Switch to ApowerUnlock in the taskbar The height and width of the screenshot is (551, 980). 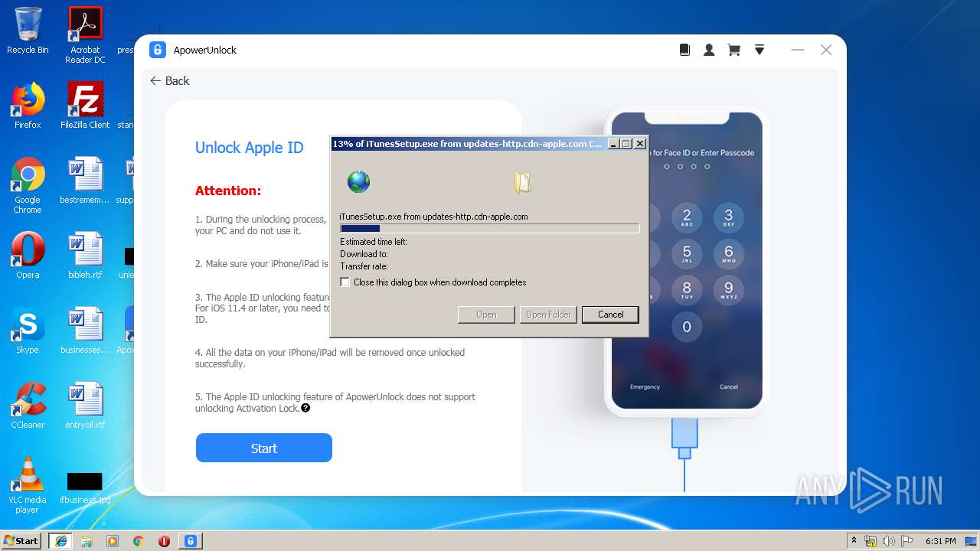point(190,540)
